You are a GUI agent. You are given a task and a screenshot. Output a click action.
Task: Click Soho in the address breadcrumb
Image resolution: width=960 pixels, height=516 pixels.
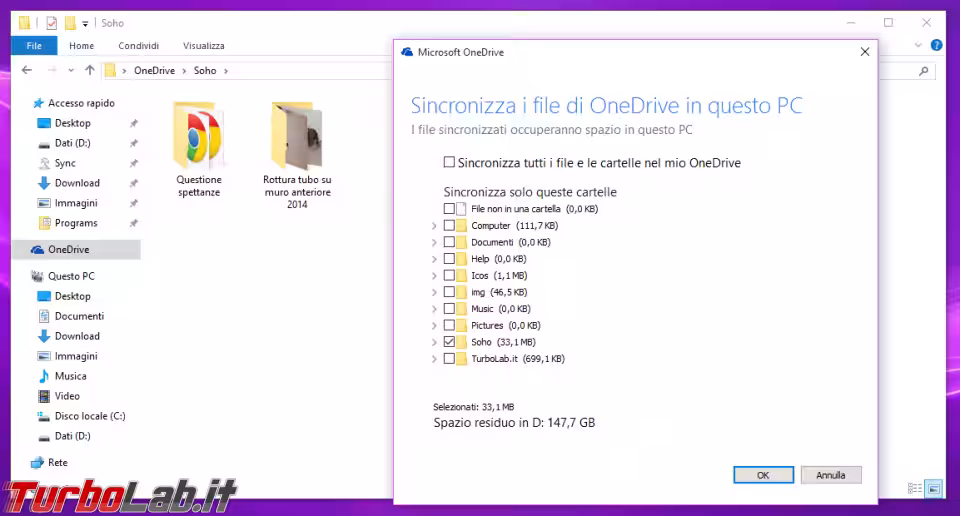pyautogui.click(x=205, y=71)
